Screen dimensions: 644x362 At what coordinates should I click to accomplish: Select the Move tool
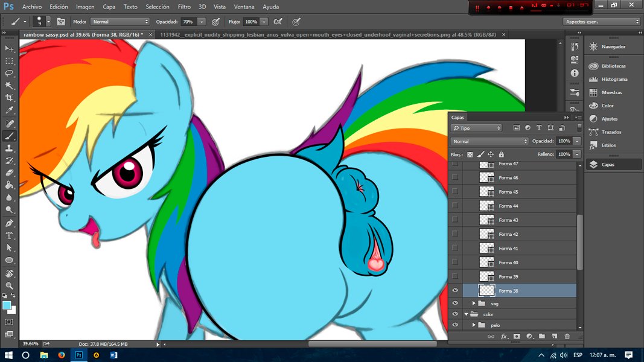pos(9,49)
